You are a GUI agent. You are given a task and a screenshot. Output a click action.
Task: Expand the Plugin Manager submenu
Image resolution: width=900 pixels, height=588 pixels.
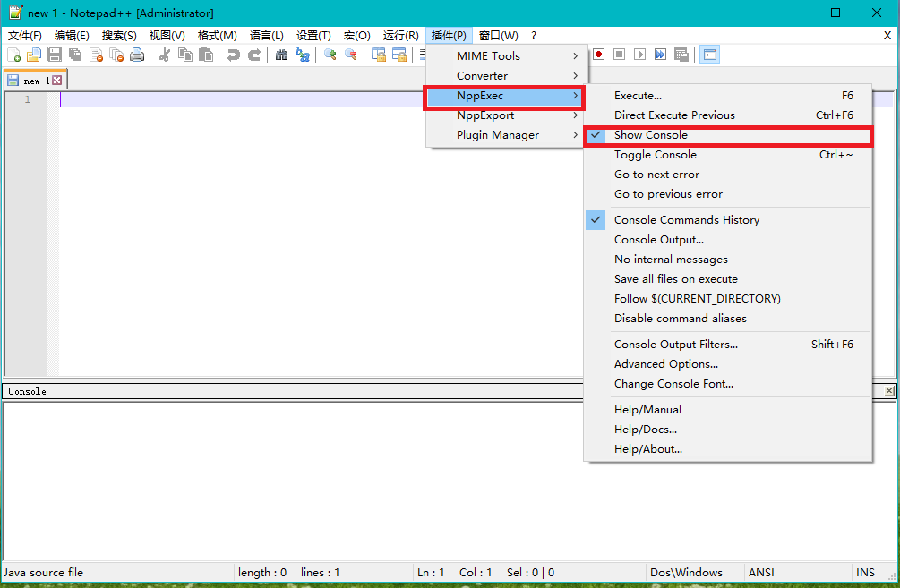pyautogui.click(x=506, y=135)
